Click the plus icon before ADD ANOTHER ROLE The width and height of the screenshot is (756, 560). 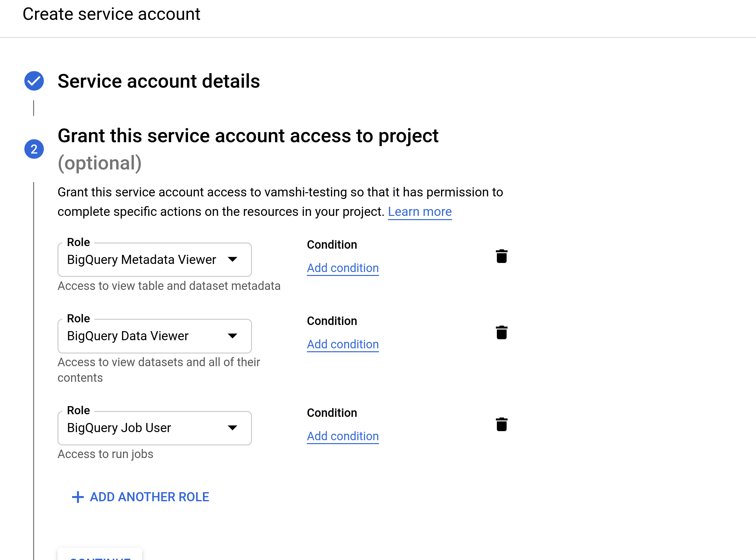pos(78,497)
